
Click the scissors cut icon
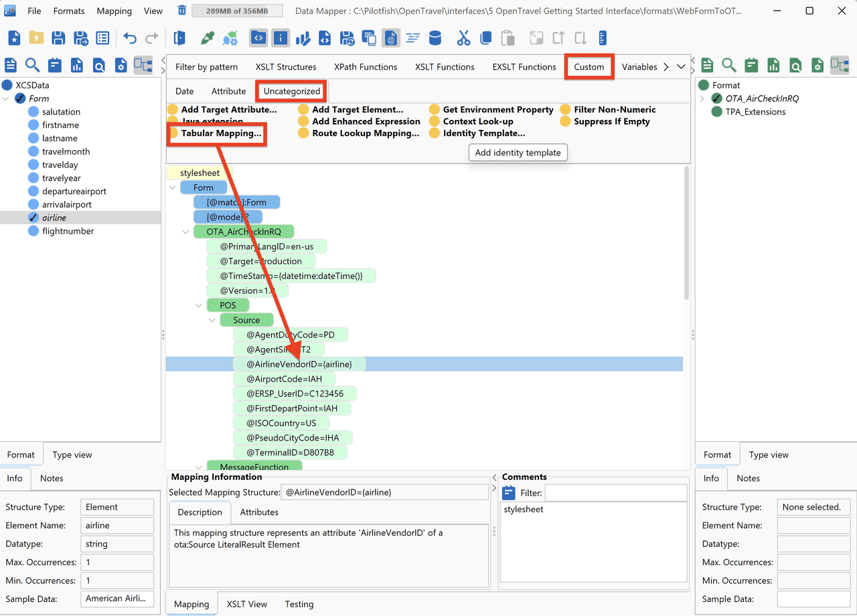[x=463, y=38]
